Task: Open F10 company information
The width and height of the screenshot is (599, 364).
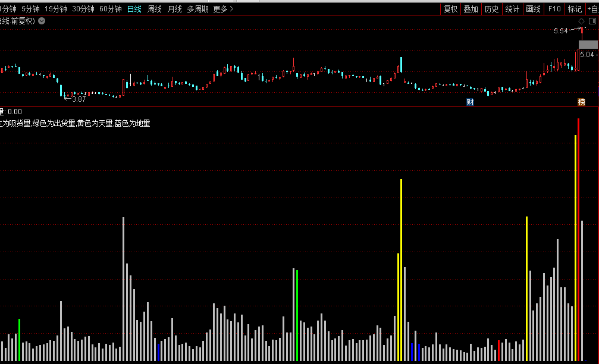Action: click(554, 9)
